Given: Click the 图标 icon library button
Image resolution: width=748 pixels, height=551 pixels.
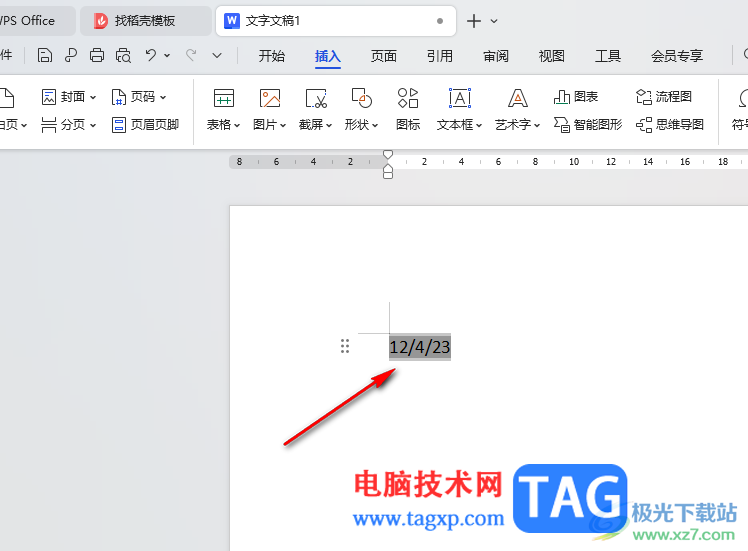Looking at the screenshot, I should pos(408,110).
